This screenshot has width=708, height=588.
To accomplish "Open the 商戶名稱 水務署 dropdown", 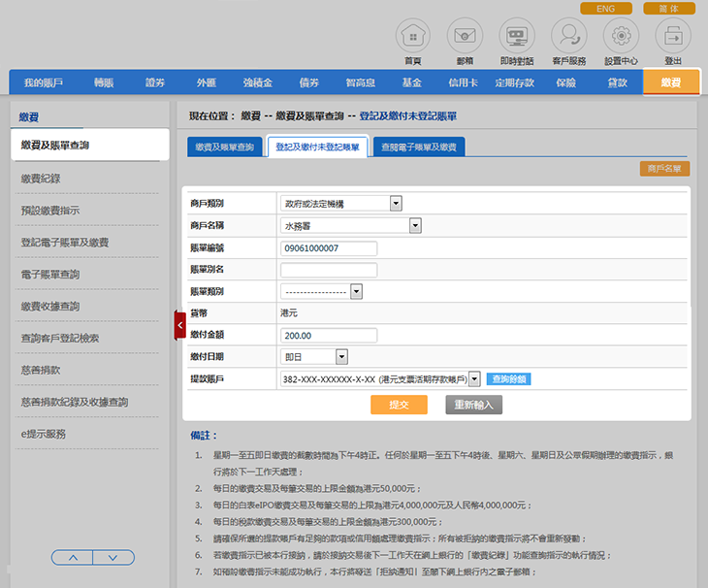I will [x=415, y=225].
